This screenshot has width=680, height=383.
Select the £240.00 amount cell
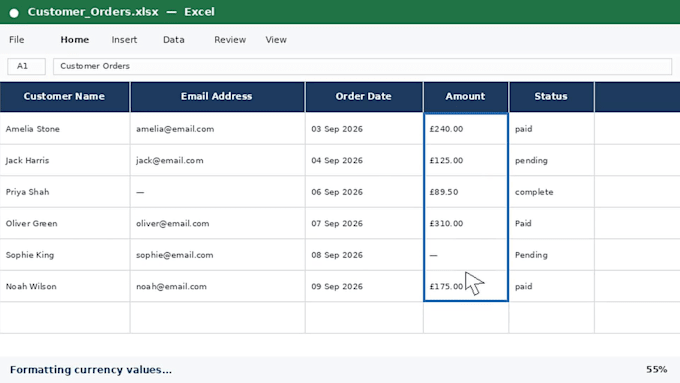tap(466, 129)
